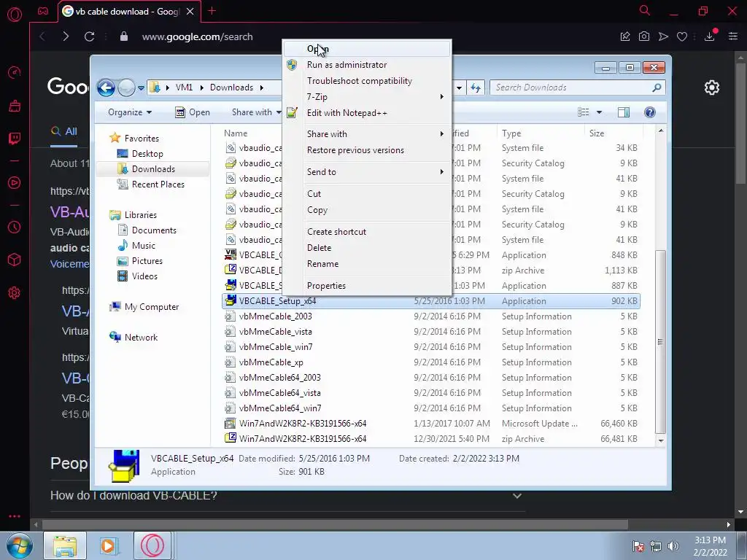Open the Twitch sidebar icon
Screen dimensions: 747x560
tap(15, 139)
